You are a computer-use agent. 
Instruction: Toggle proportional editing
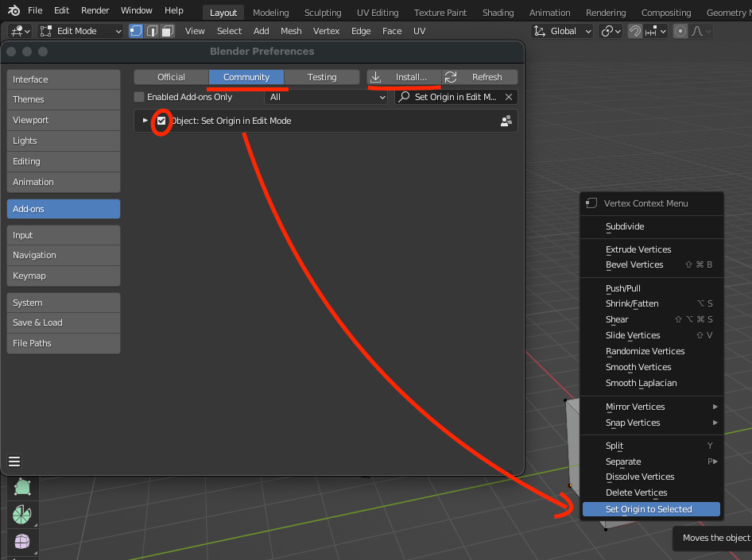pyautogui.click(x=680, y=31)
